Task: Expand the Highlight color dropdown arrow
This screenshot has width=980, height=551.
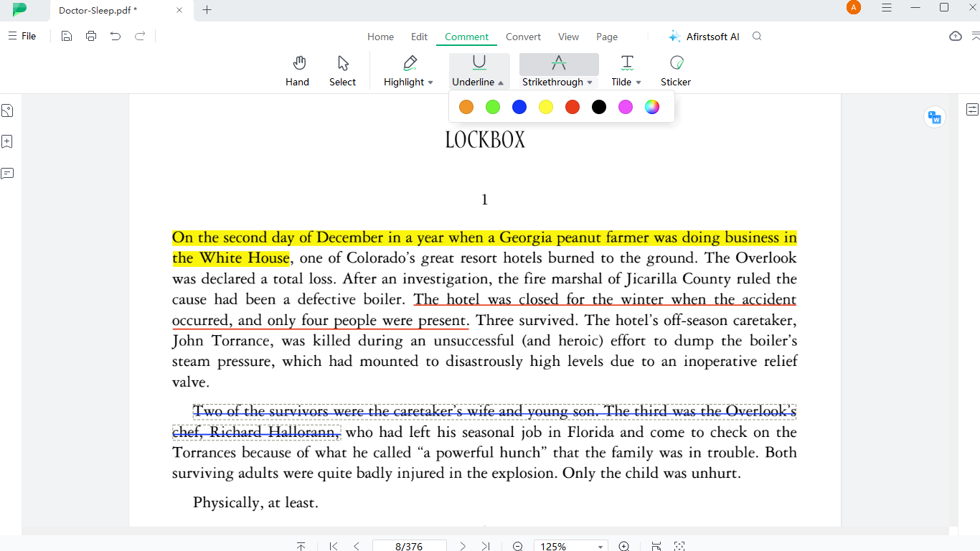Action: (430, 83)
